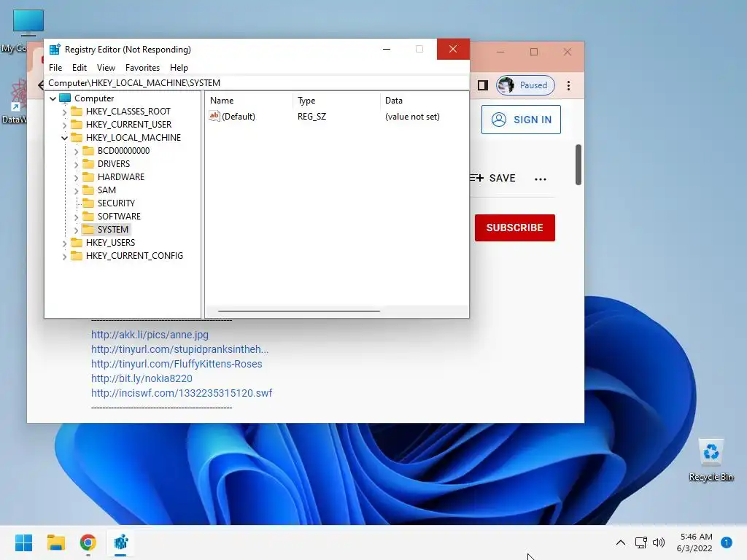Expand the HARDWARE key chevron
The image size is (747, 560).
(x=76, y=178)
